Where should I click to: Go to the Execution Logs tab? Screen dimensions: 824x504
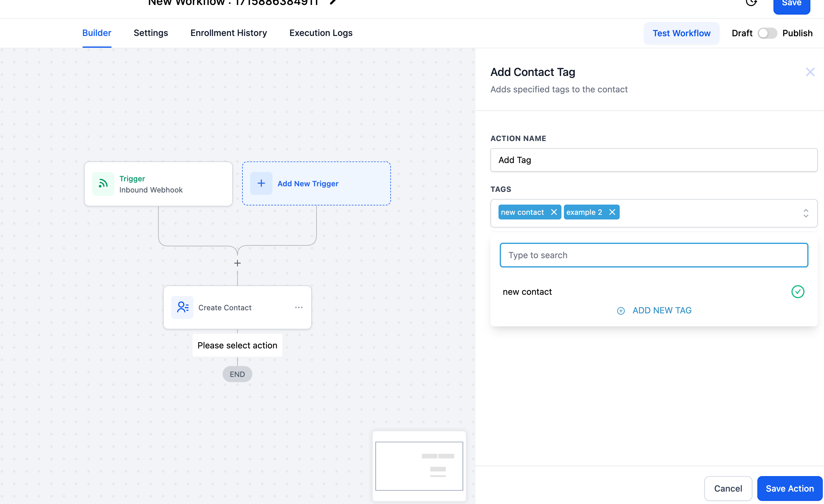[x=321, y=33]
